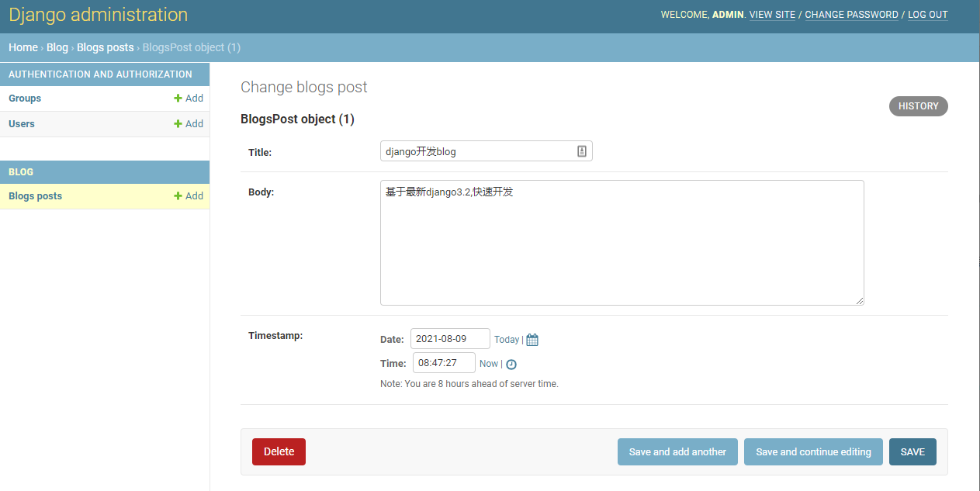Click the contact-card icon in Title field
Viewport: 980px width, 491px height.
(x=582, y=151)
